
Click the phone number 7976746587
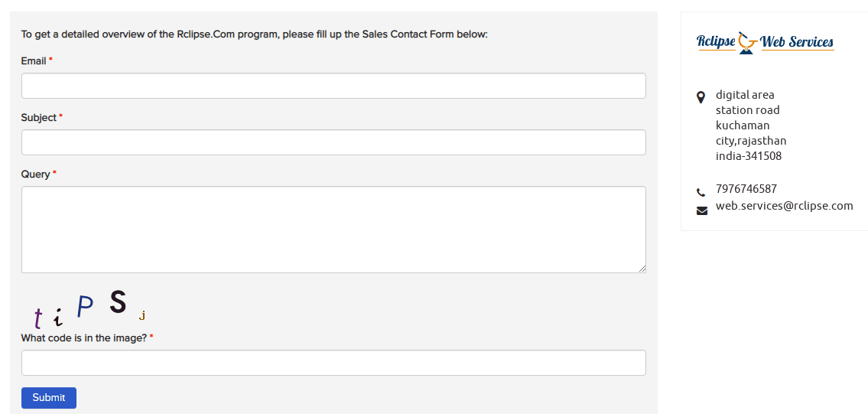(x=746, y=189)
